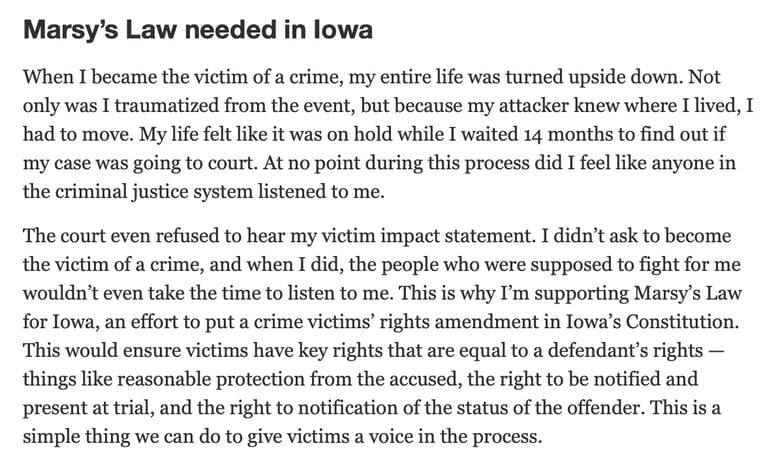
Task: Click the words criminal justice system
Action: coord(154,191)
